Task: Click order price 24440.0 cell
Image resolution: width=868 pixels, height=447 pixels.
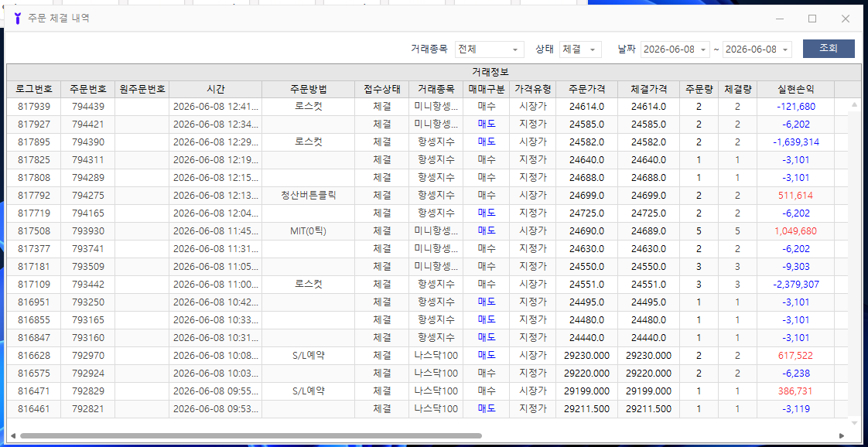Action: [586, 337]
